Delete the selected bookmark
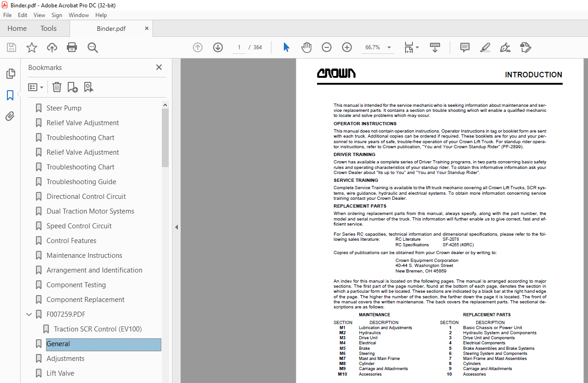 [x=57, y=87]
